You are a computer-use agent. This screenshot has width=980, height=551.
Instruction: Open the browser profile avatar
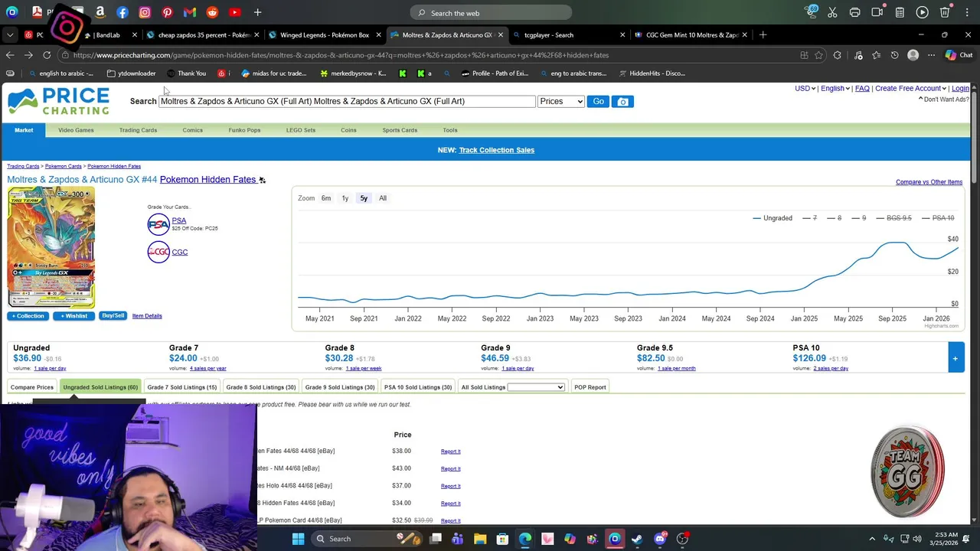click(913, 55)
